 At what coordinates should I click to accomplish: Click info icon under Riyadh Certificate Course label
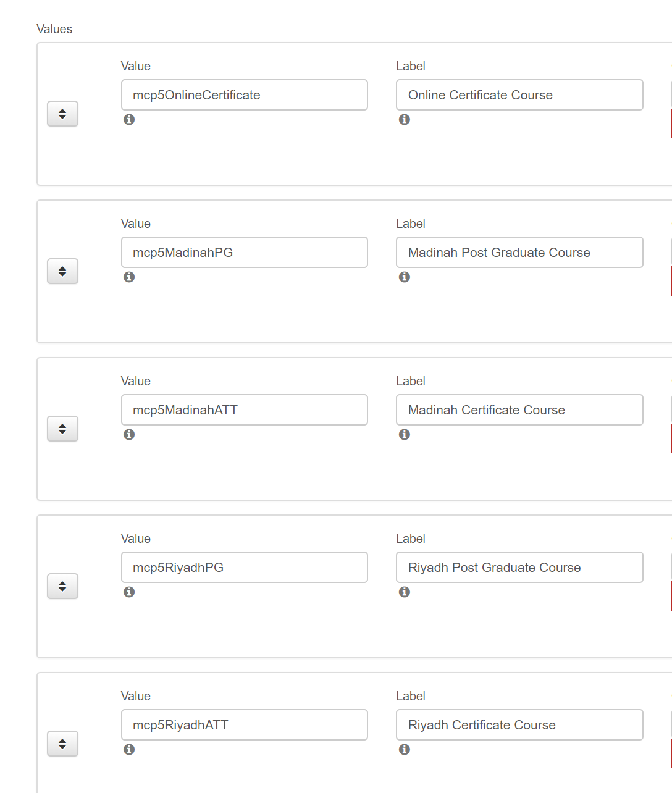[405, 749]
